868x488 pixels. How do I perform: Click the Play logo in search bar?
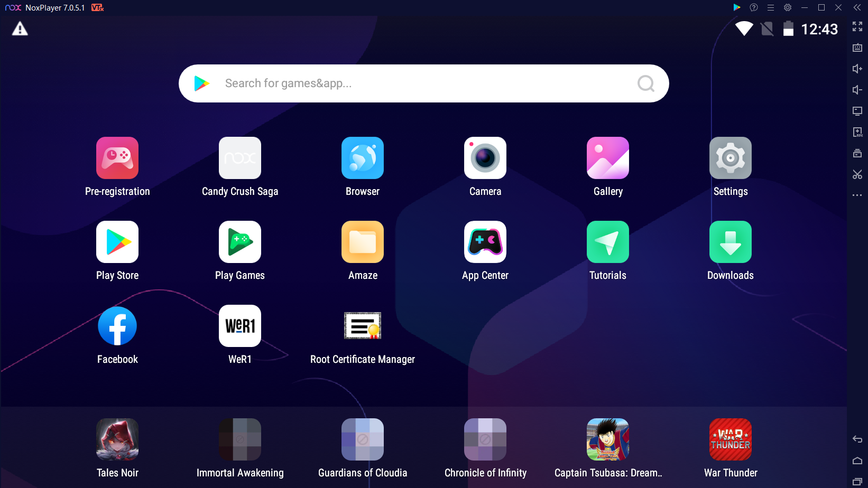[x=201, y=83]
